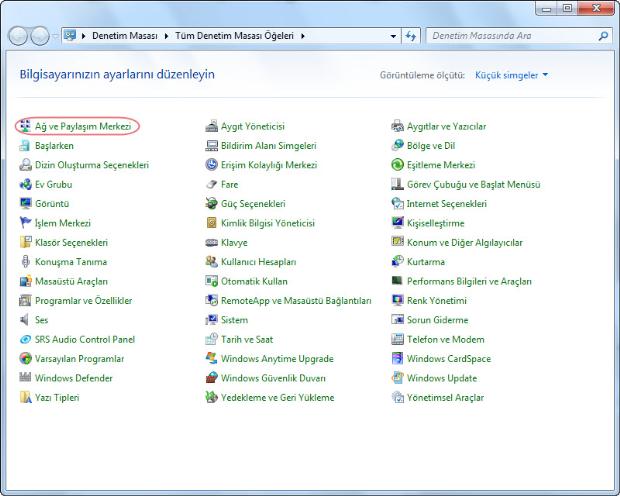Open the Bölge ve Dil globe icon

tap(397, 146)
